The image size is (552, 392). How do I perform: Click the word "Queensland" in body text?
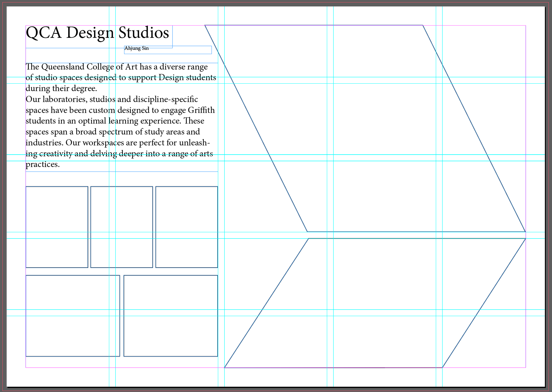tap(63, 67)
